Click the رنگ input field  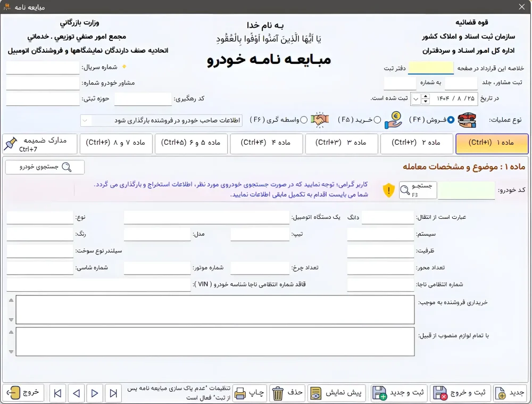40,234
